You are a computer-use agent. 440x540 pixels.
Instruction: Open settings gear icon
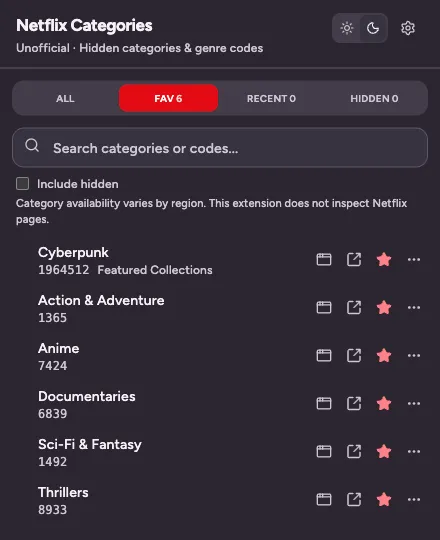coord(408,28)
